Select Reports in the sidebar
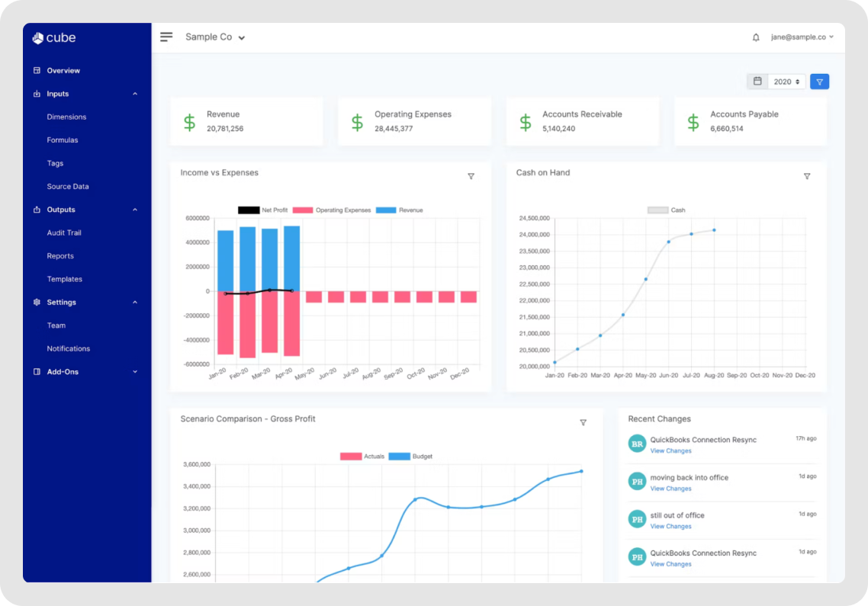This screenshot has height=606, width=868. point(60,255)
